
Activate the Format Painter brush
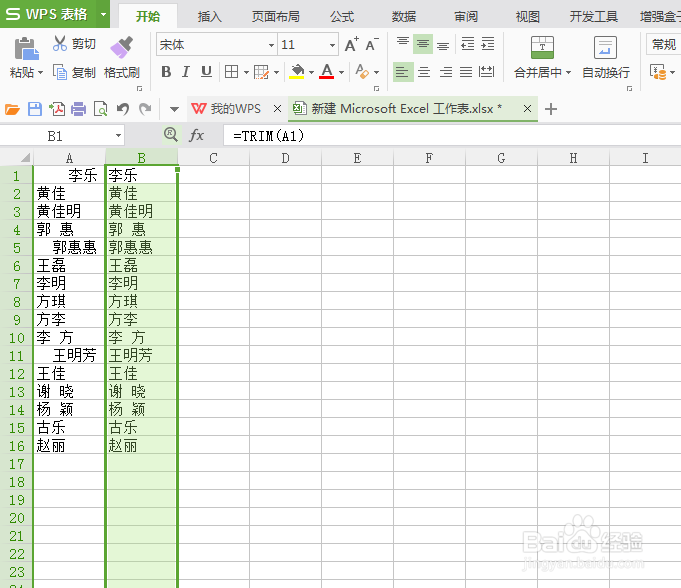(122, 47)
